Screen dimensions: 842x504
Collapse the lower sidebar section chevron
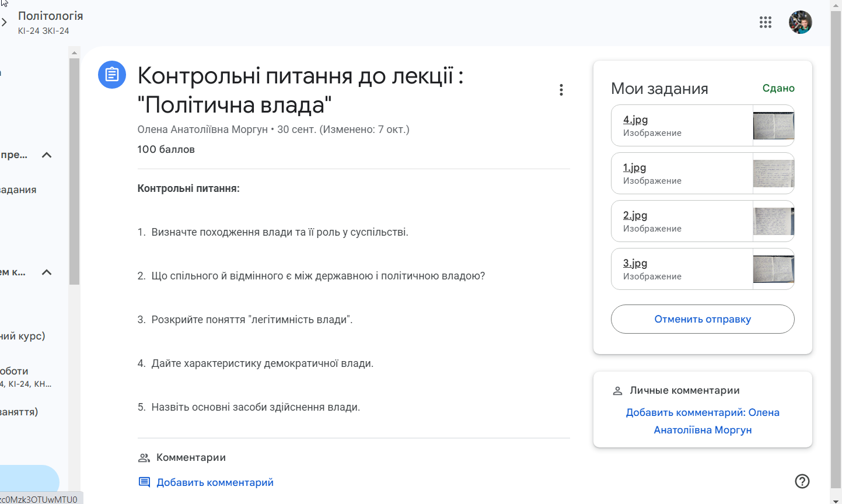click(x=47, y=272)
